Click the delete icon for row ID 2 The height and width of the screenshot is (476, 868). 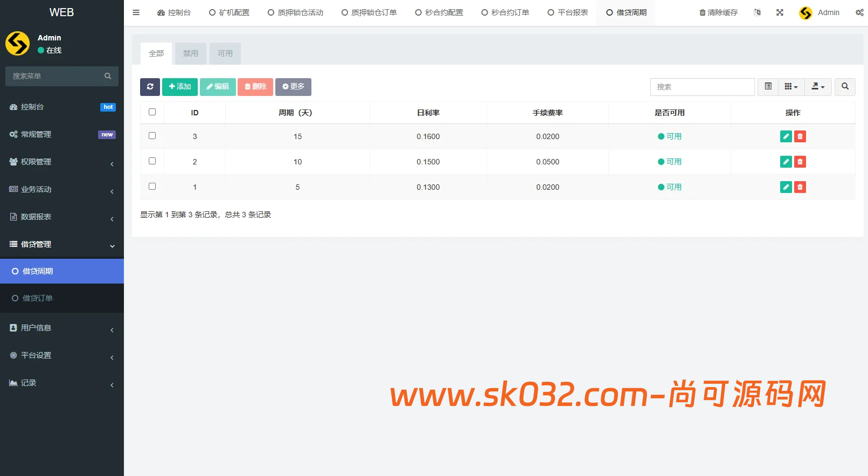point(800,162)
